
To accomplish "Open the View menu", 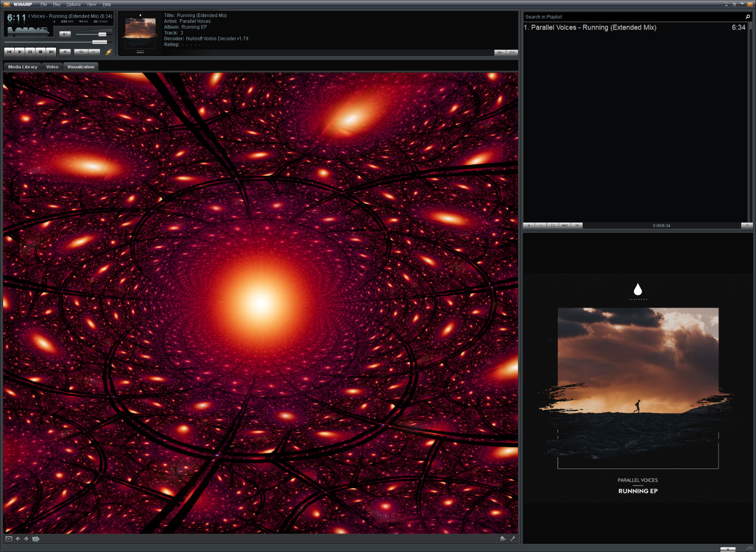I will click(x=91, y=4).
